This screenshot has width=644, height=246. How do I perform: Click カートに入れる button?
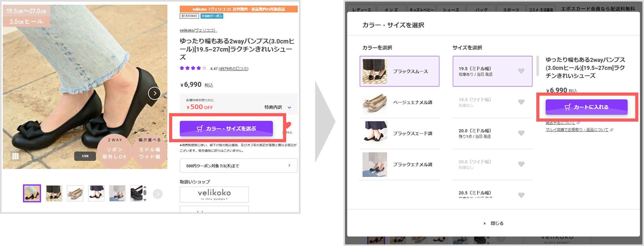(x=586, y=107)
